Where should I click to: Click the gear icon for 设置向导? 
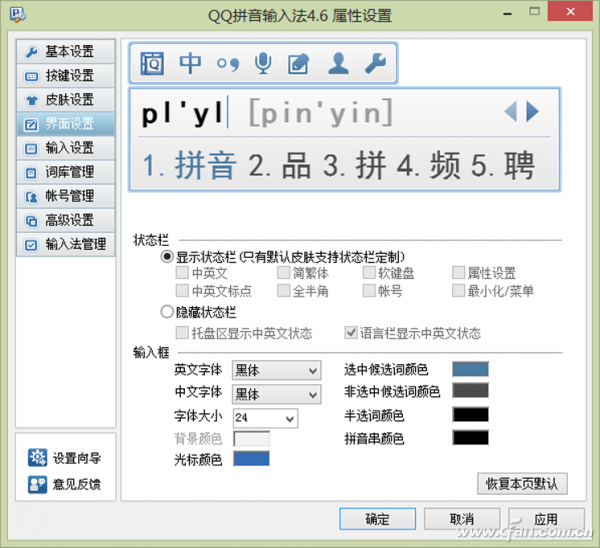[38, 458]
